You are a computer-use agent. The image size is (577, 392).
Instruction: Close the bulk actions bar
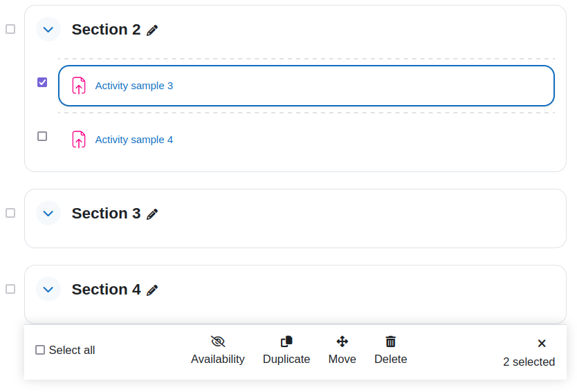pos(542,344)
